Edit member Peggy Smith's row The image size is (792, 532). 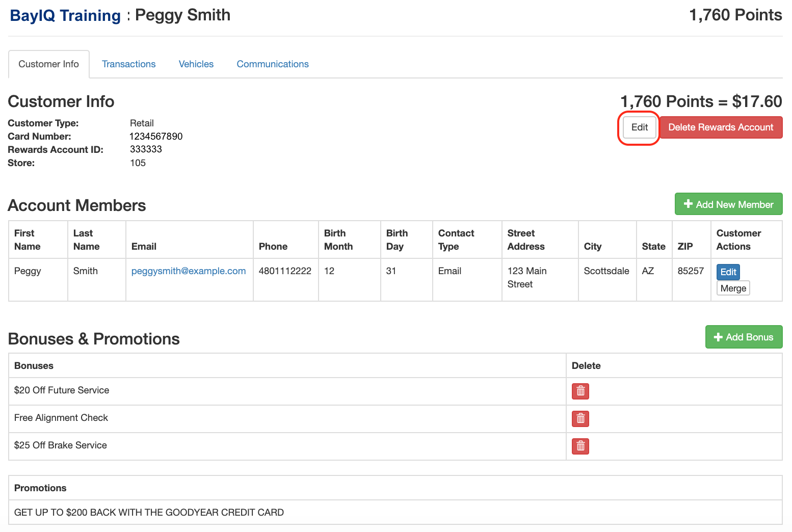coord(728,272)
